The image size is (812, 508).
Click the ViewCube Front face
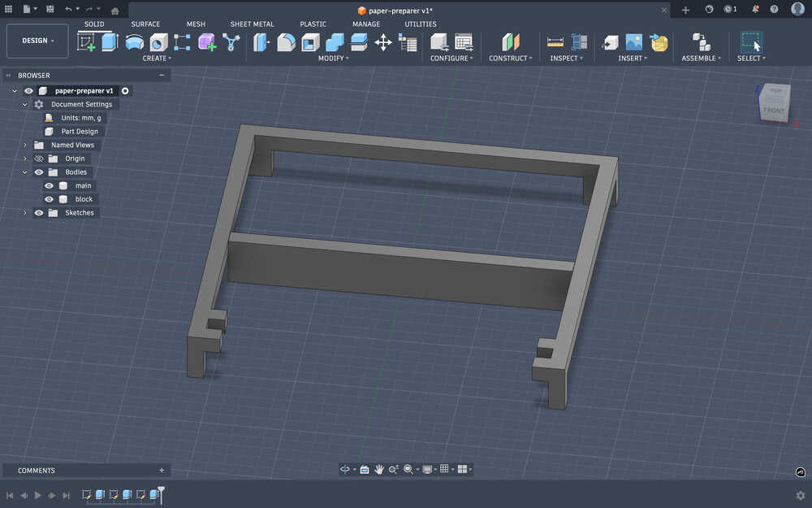coord(774,110)
